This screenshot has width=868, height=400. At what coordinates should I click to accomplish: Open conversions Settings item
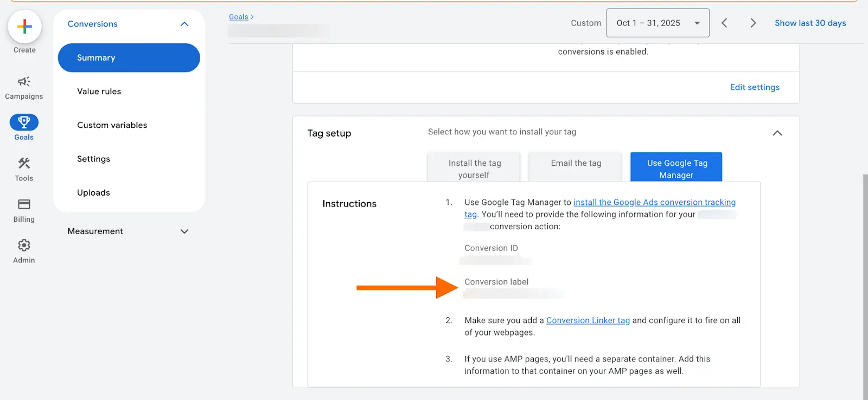[x=94, y=159]
